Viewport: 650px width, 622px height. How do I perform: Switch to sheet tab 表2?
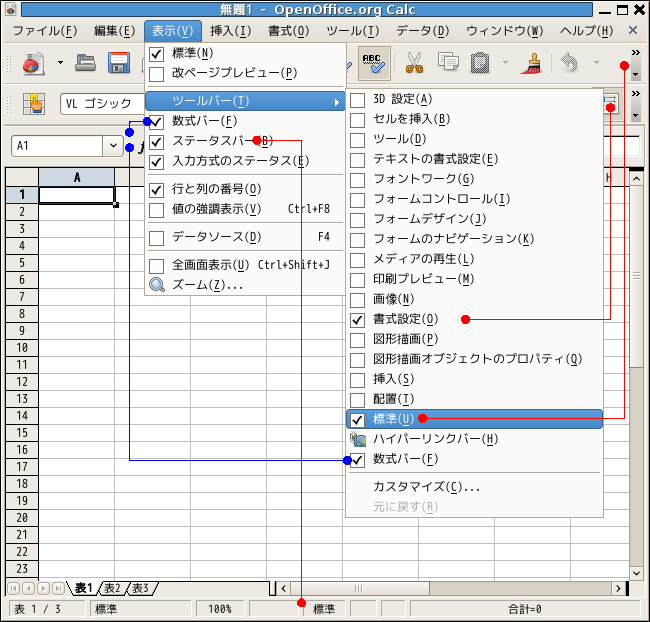point(112,588)
